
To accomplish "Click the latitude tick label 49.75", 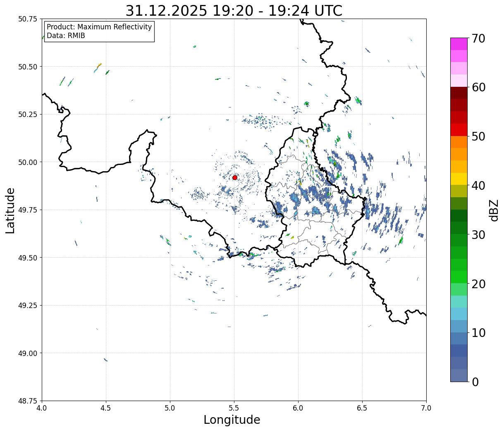I will point(28,210).
